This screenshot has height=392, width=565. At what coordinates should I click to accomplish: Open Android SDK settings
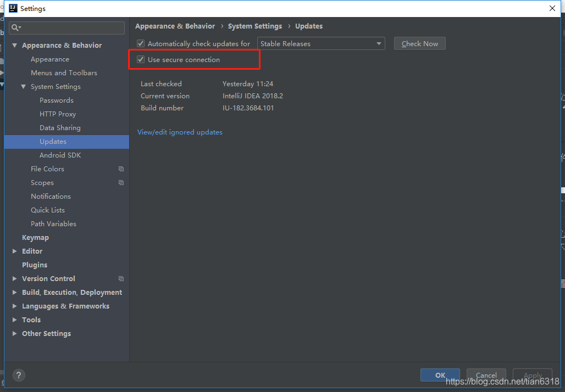coord(60,155)
